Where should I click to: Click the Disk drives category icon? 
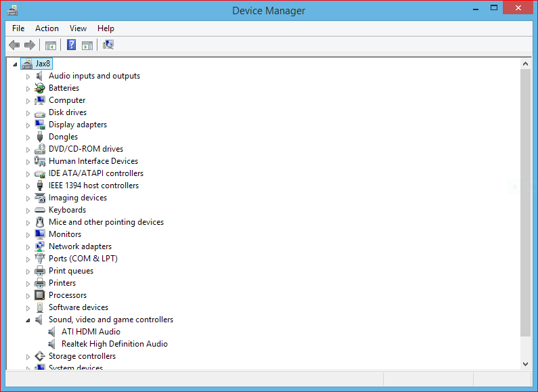point(40,113)
